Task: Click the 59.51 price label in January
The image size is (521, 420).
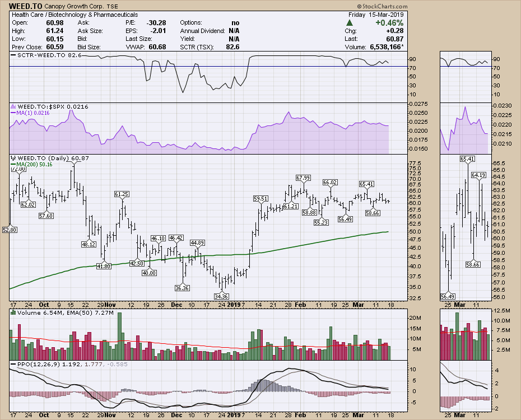Action: pyautogui.click(x=260, y=199)
